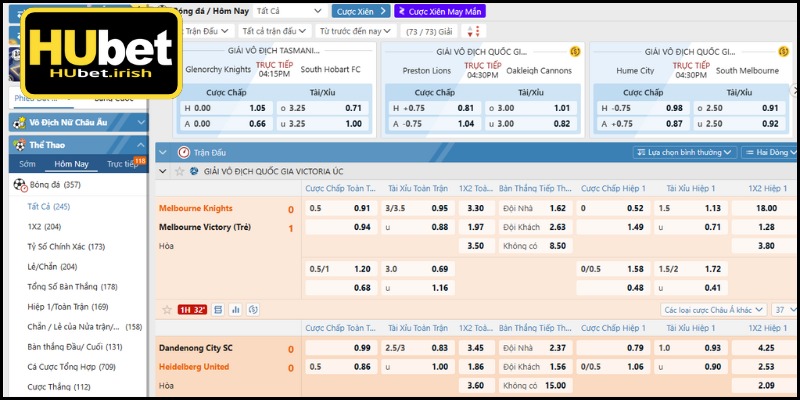Click the coin icon on Hume City card
Viewport: 800px width, 400px height.
(783, 52)
